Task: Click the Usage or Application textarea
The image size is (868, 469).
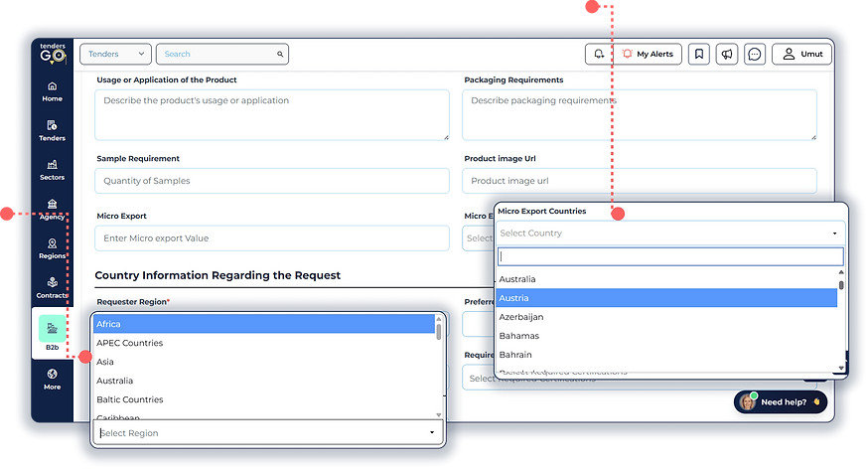Action: coord(272,114)
